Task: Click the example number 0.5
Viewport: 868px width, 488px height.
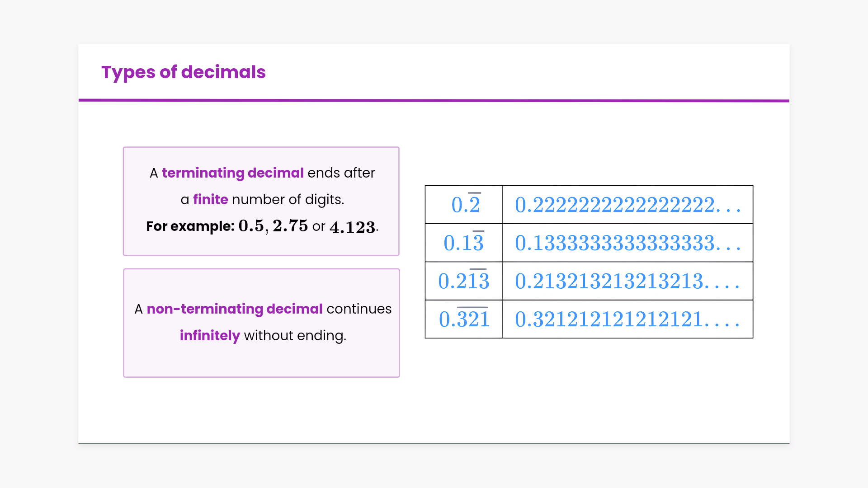Action: [x=251, y=226]
